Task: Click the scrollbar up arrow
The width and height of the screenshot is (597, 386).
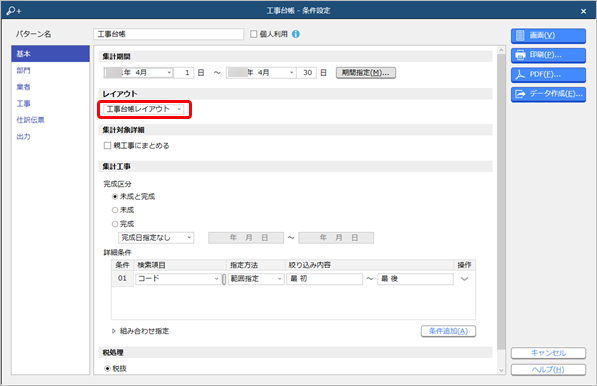Action: pyautogui.click(x=501, y=50)
